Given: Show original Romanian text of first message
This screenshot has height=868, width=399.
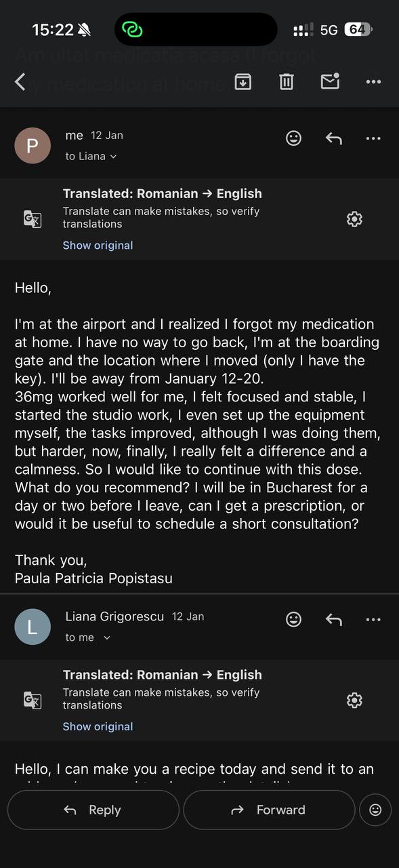Looking at the screenshot, I should [98, 245].
